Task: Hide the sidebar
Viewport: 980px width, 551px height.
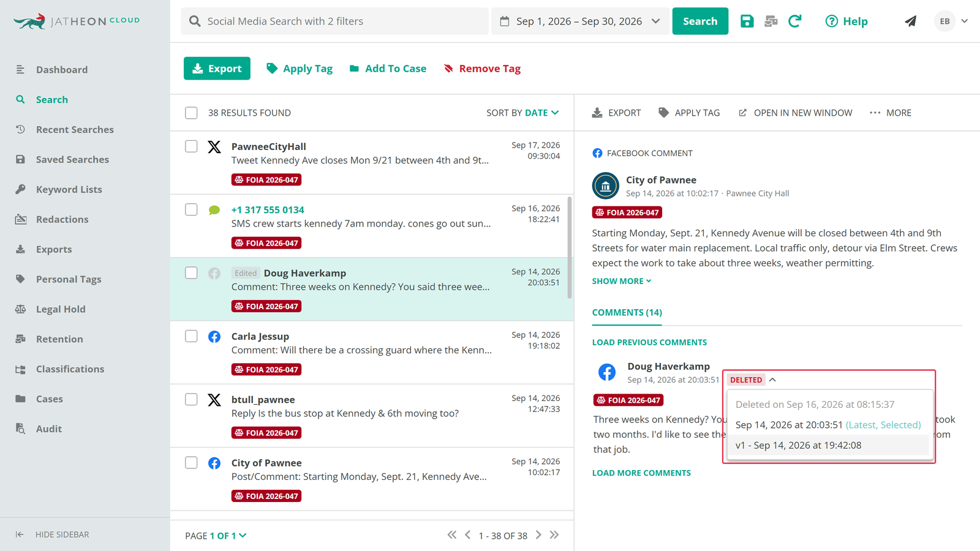Action: coord(52,534)
